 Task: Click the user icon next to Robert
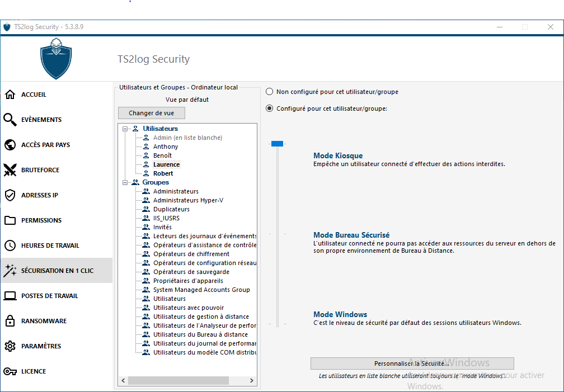146,173
